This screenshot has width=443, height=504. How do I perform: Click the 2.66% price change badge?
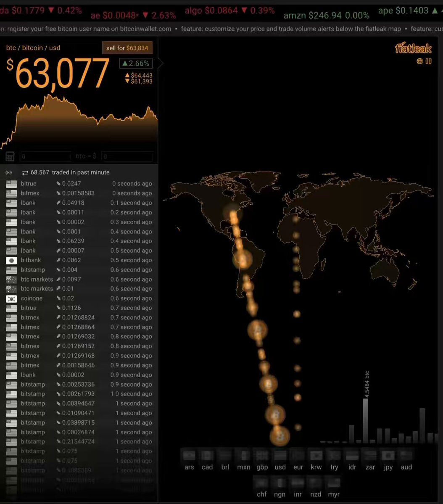tap(136, 63)
